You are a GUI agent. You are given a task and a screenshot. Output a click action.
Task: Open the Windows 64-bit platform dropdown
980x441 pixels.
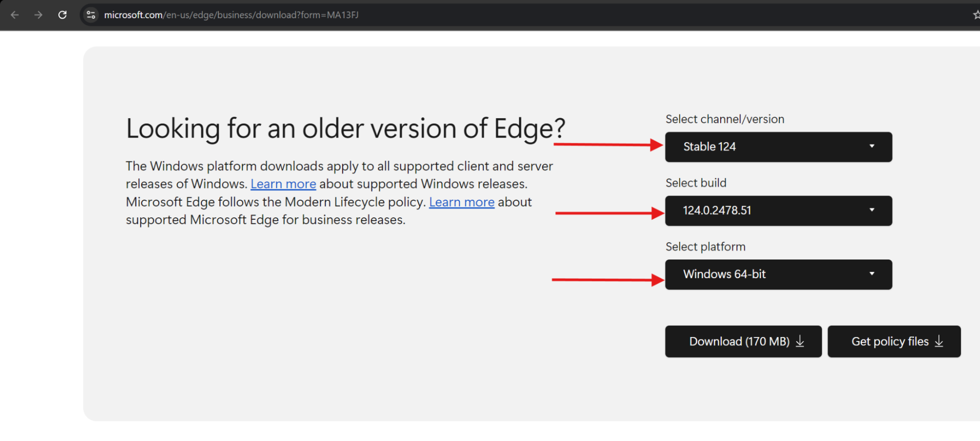pyautogui.click(x=779, y=274)
